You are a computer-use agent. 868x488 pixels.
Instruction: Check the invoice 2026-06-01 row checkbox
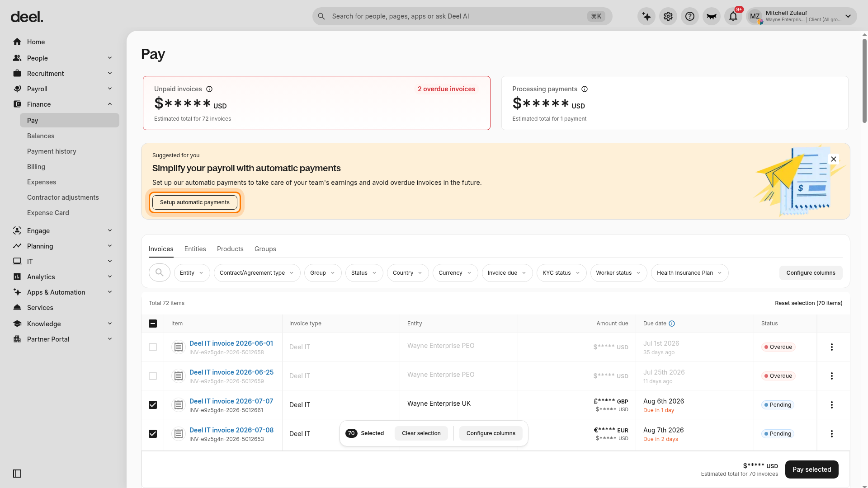tap(153, 347)
